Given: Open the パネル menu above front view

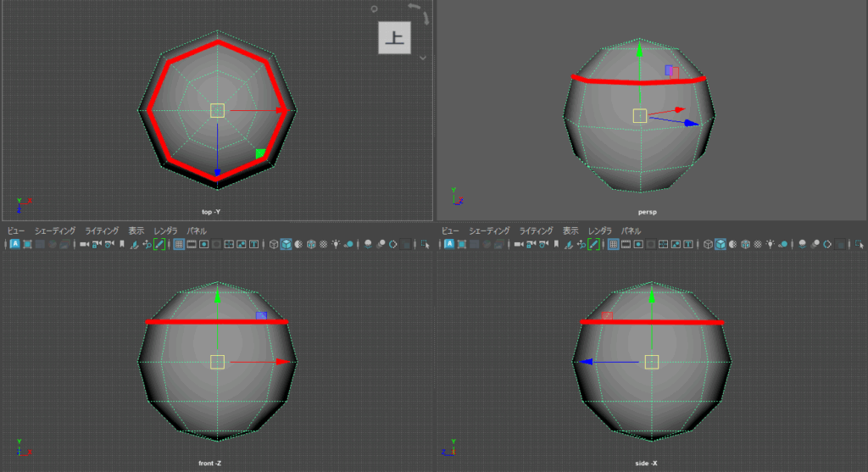Looking at the screenshot, I should [197, 230].
